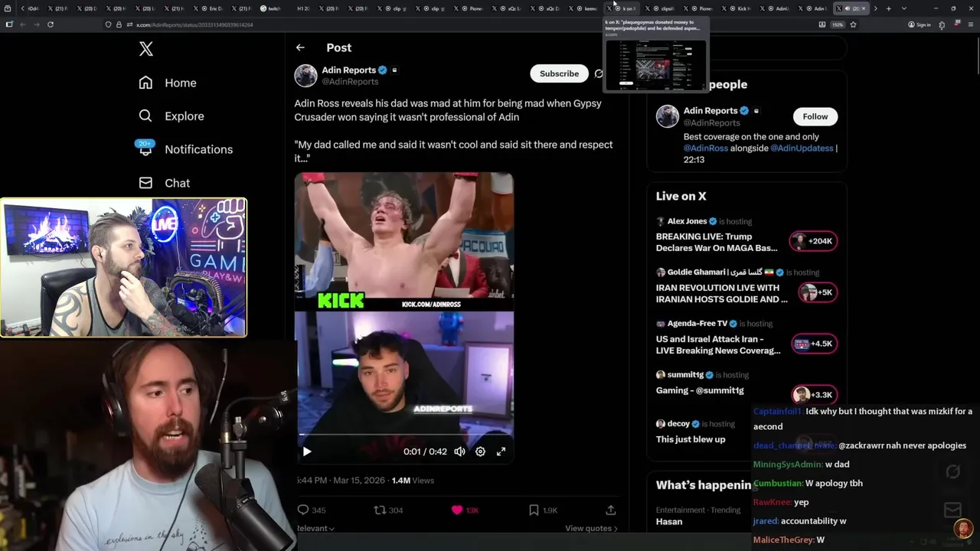The height and width of the screenshot is (551, 980).
Task: Open @AdinUpdatess mention in the bio
Action: tap(802, 148)
